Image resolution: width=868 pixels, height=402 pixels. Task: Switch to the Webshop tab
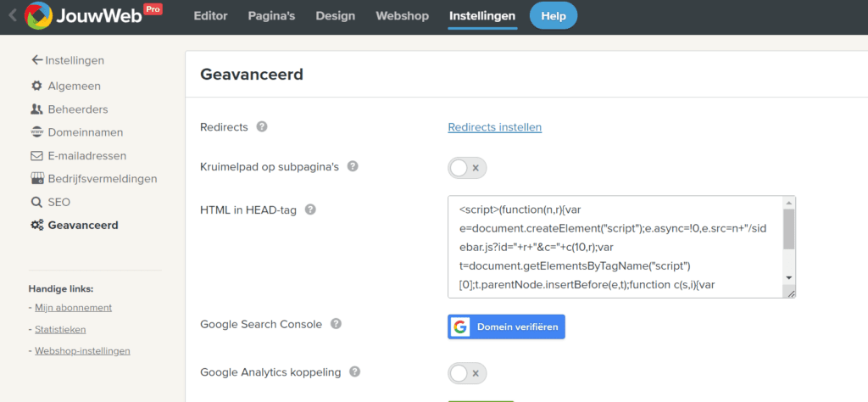(x=403, y=16)
